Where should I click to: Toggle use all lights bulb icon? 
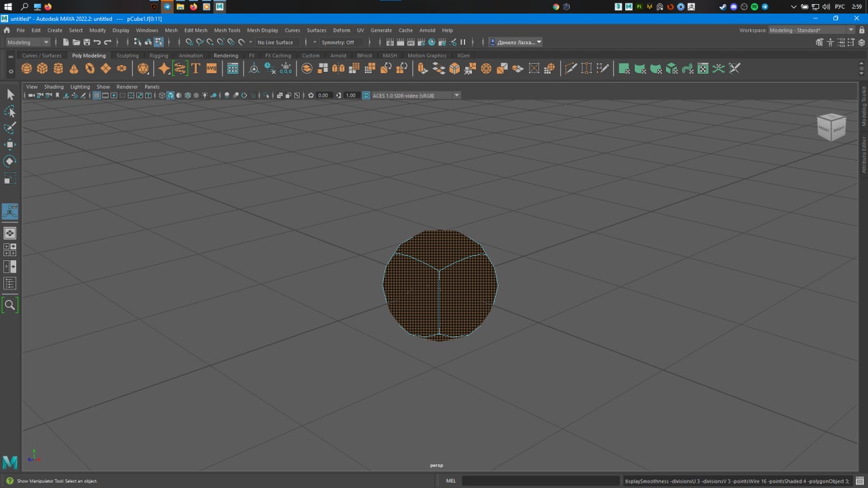(205, 96)
